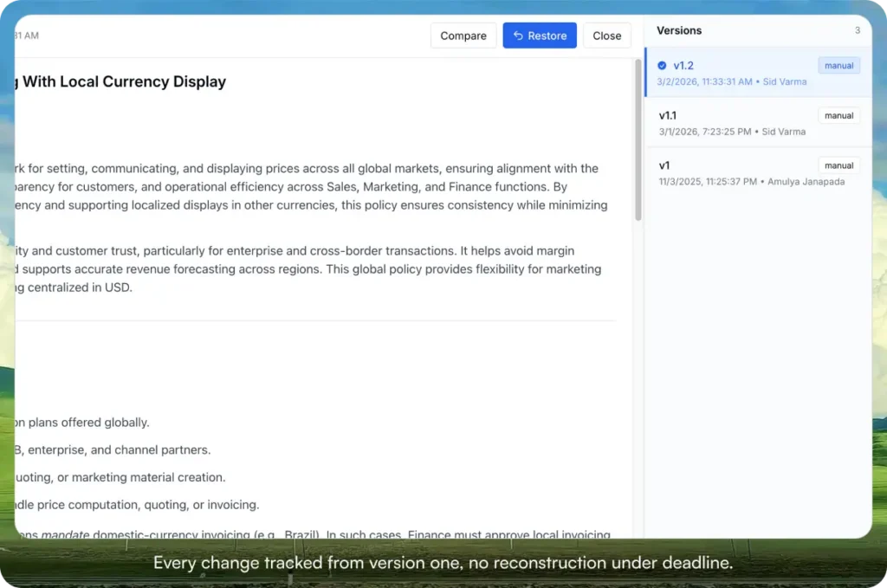887x588 pixels.
Task: Click text 'on plans offered globally.'
Action: click(82, 423)
